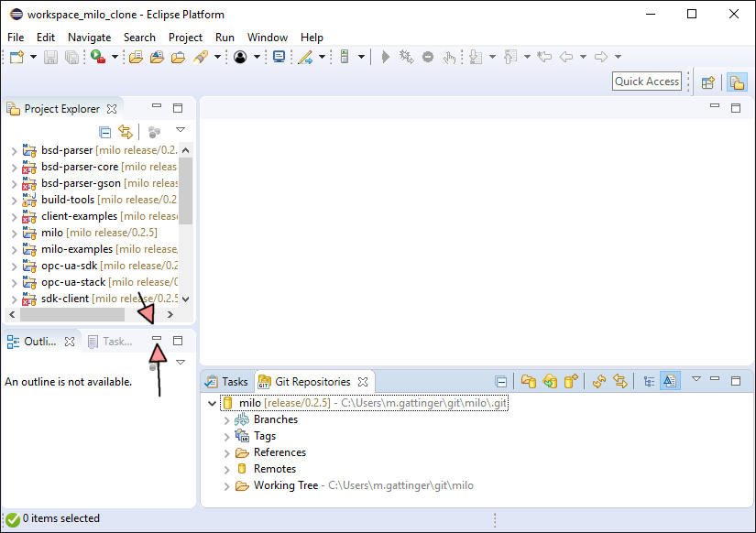Click Open Perspective icon near Quick Access

(707, 82)
